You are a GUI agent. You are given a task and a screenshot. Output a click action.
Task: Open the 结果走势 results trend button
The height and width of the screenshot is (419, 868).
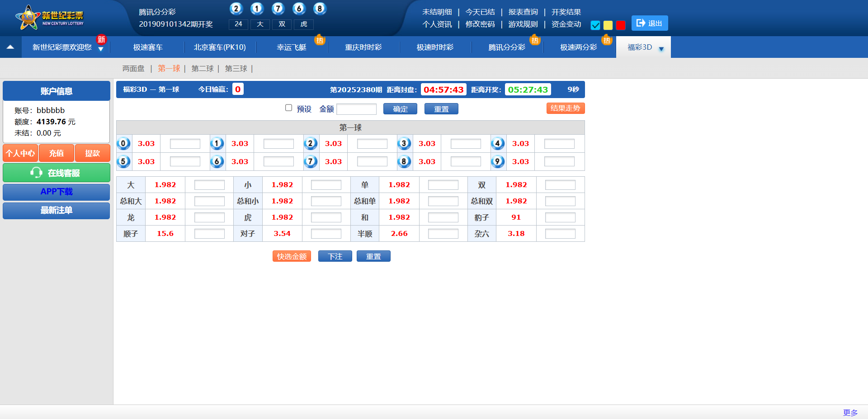pyautogui.click(x=565, y=108)
